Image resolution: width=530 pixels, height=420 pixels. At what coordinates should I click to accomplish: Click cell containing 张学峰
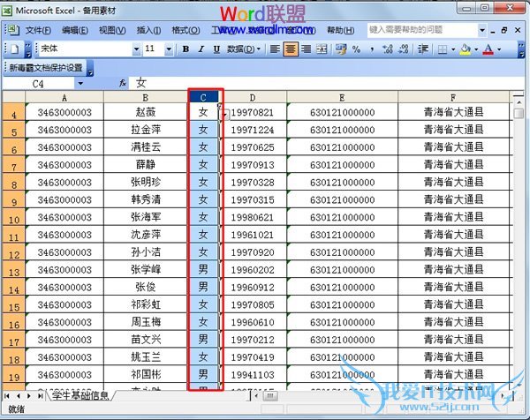click(146, 269)
